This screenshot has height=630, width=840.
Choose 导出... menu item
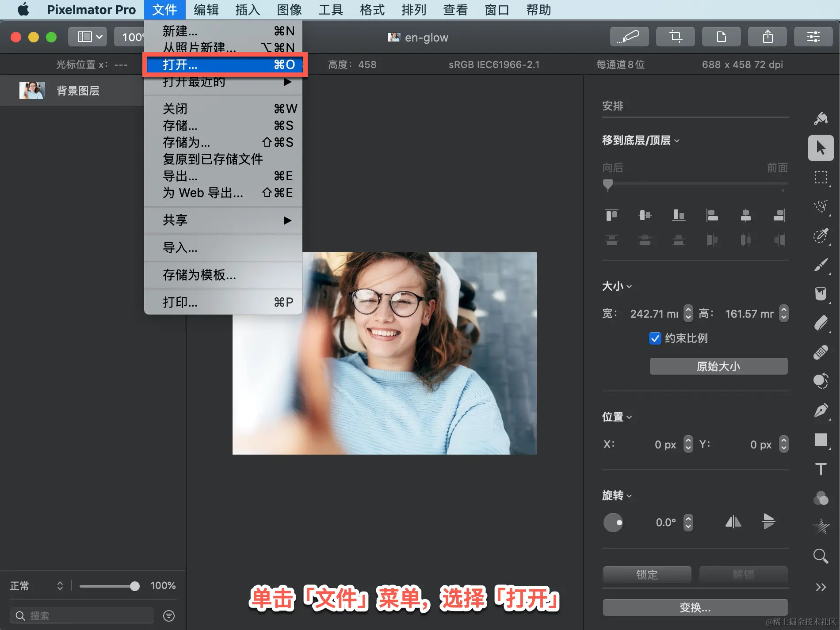(223, 176)
